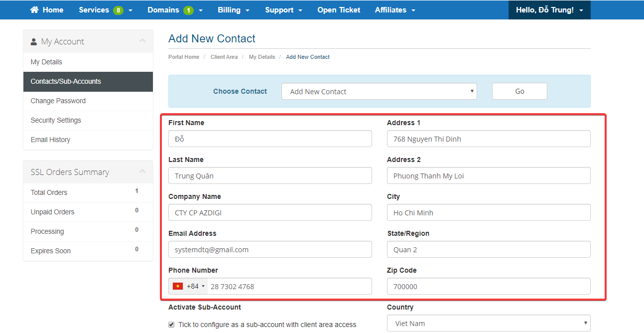Open the Billing menu
The width and height of the screenshot is (644, 333).
(x=234, y=10)
